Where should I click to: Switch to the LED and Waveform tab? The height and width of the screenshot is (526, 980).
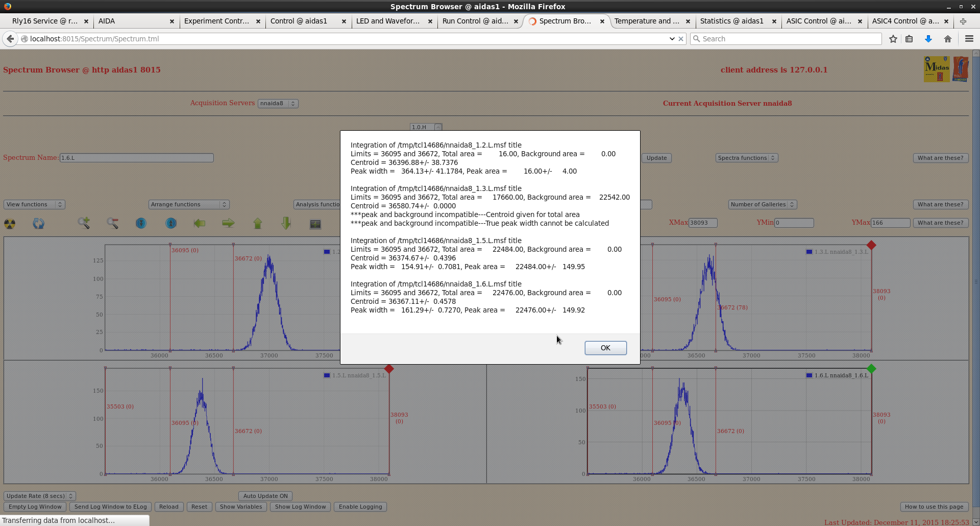388,21
